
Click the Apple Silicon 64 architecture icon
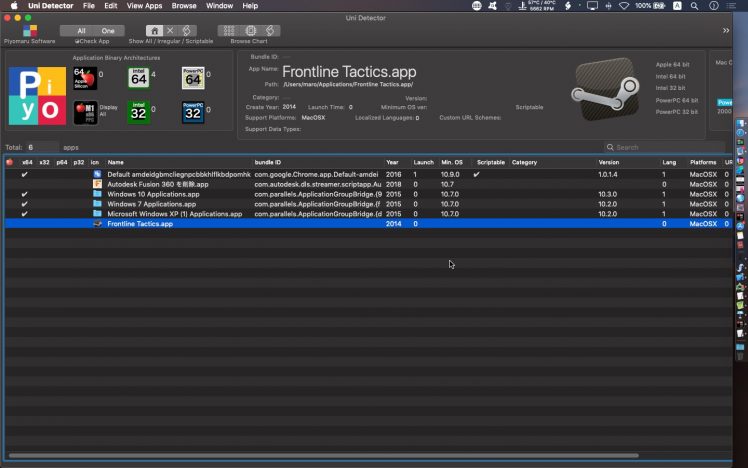[x=85, y=79]
